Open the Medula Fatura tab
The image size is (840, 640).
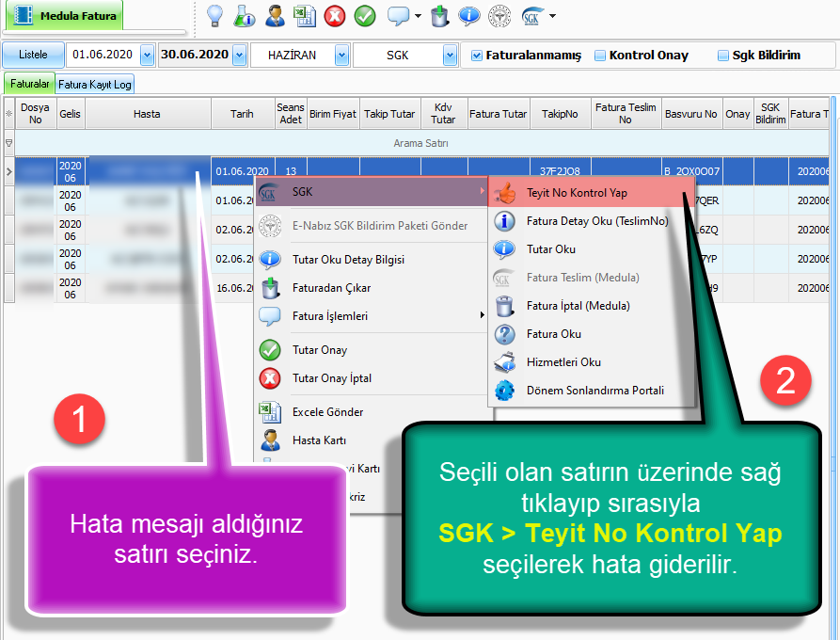64,16
